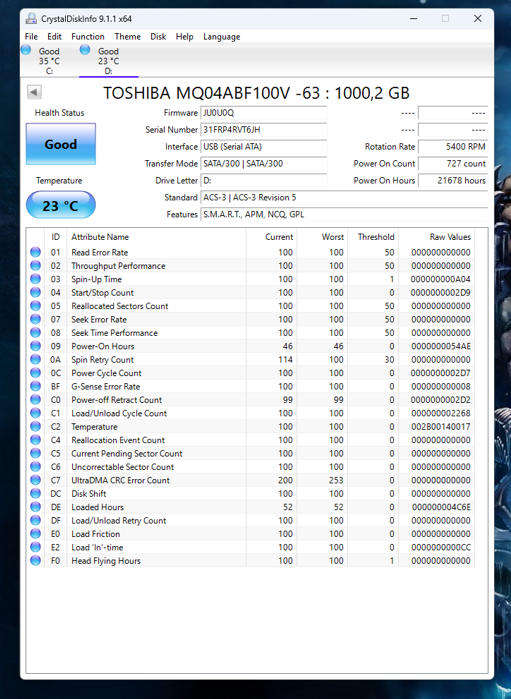Click status orb for G-Sense Error Rate
The image size is (511, 699).
[35, 386]
